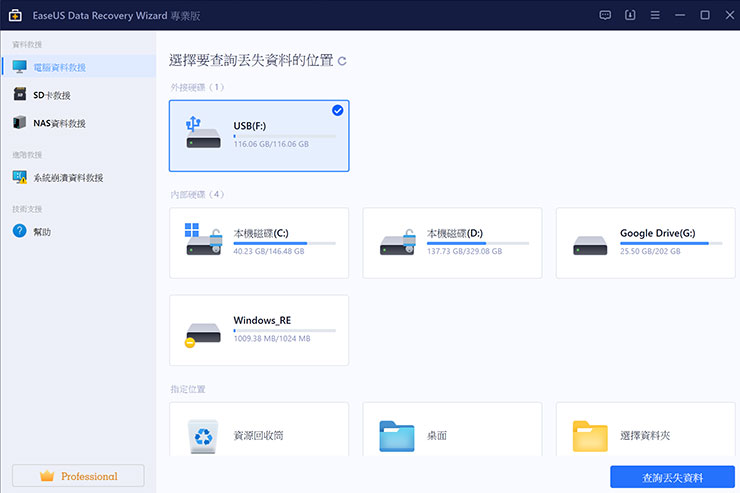Click the 本機磁碟(D:) usage bar
The height and width of the screenshot is (493, 740).
coord(478,243)
